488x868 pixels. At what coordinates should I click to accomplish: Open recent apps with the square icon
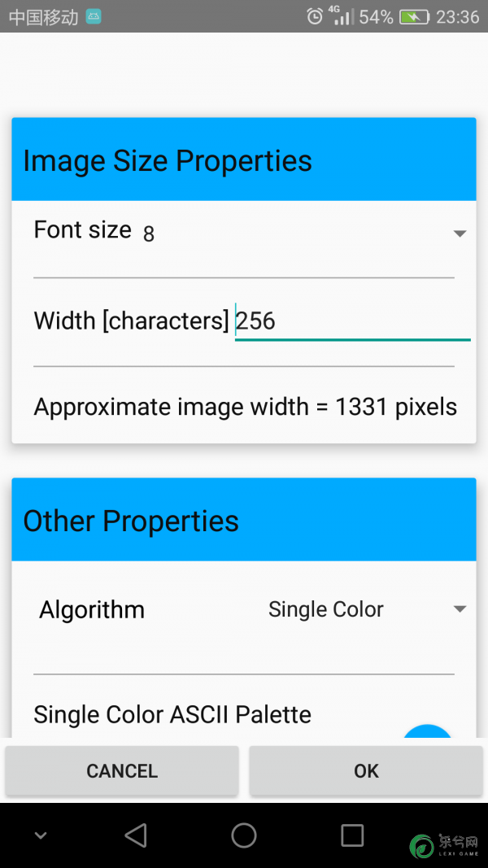click(x=352, y=835)
